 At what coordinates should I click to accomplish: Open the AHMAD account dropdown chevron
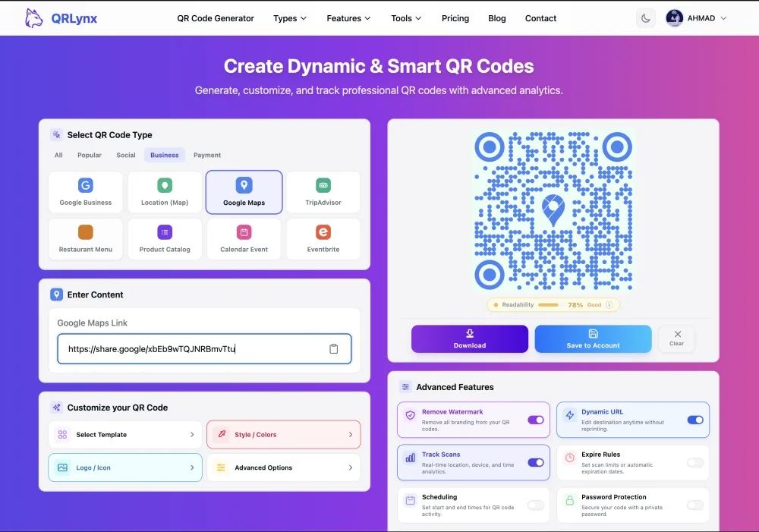coord(723,18)
